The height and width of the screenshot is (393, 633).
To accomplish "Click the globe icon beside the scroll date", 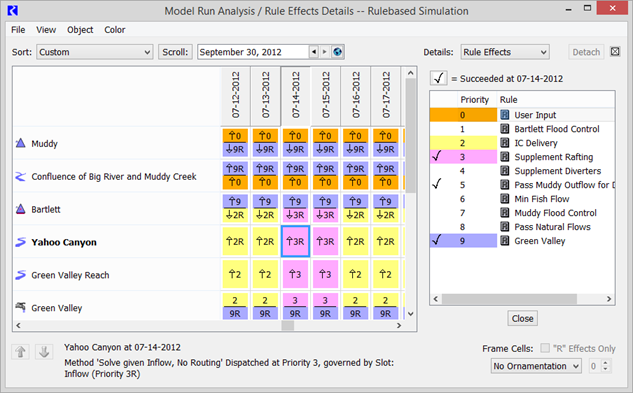I will pyautogui.click(x=337, y=52).
